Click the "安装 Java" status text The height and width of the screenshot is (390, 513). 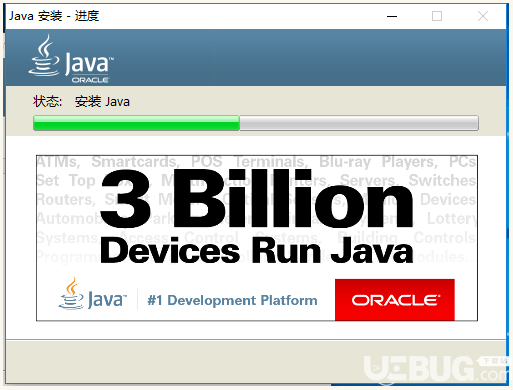click(102, 101)
